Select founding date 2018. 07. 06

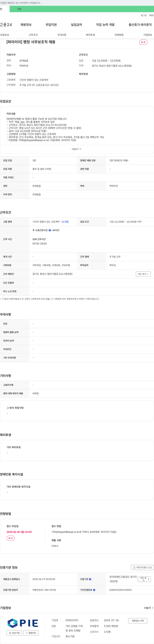coord(111,620)
